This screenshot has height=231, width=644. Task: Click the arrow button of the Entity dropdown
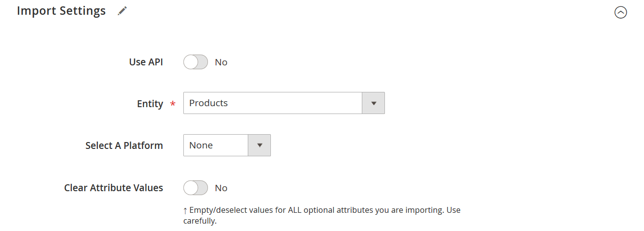coord(374,103)
